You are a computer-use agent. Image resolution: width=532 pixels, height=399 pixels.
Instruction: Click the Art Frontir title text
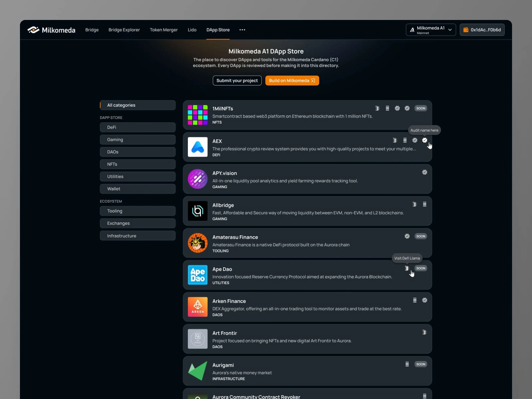coord(225,333)
